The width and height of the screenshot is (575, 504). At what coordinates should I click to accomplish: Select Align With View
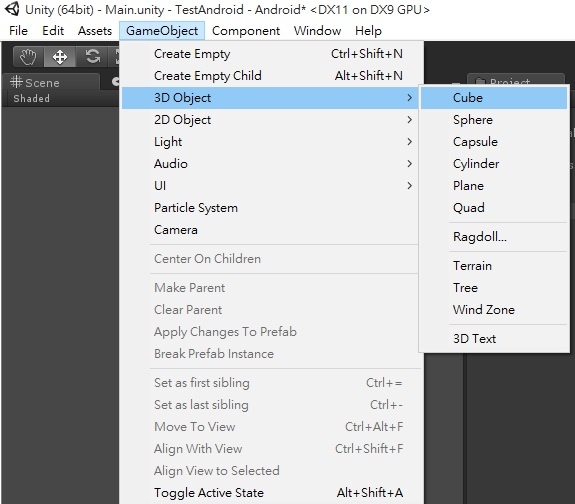(x=271, y=449)
